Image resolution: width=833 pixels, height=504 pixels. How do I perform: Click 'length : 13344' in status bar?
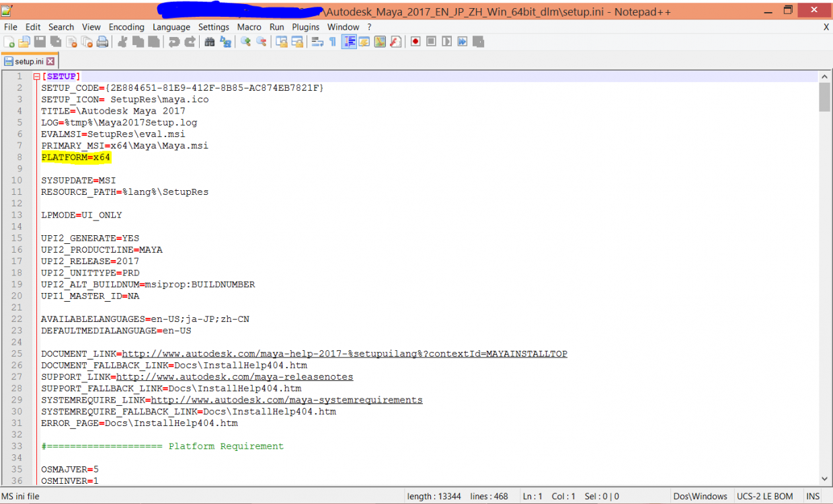point(434,497)
